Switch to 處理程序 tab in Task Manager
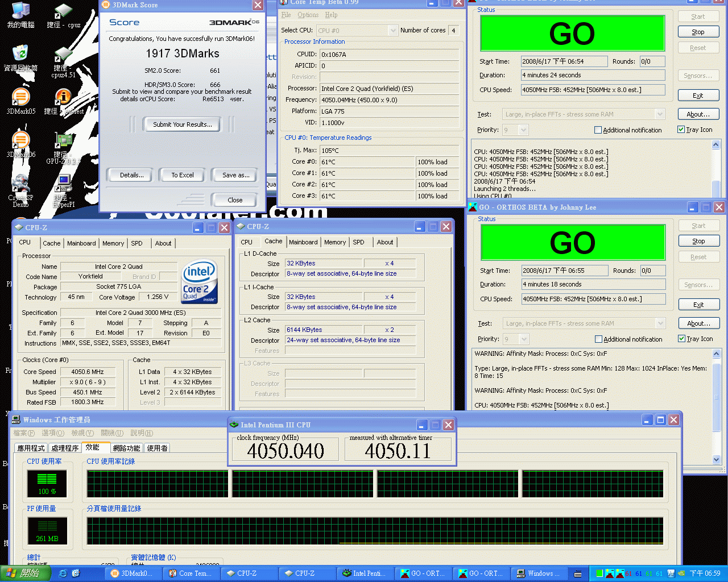Screen dimensions: 728x582 click(65, 448)
